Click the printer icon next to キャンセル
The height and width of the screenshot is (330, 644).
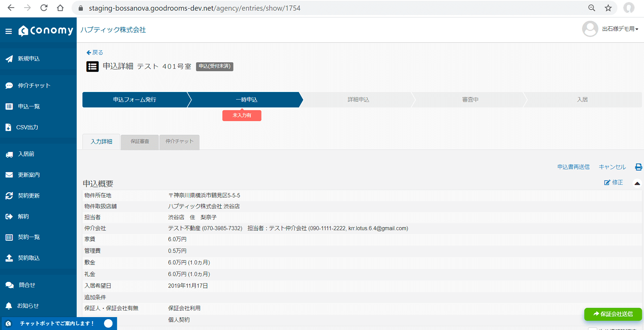(x=638, y=167)
